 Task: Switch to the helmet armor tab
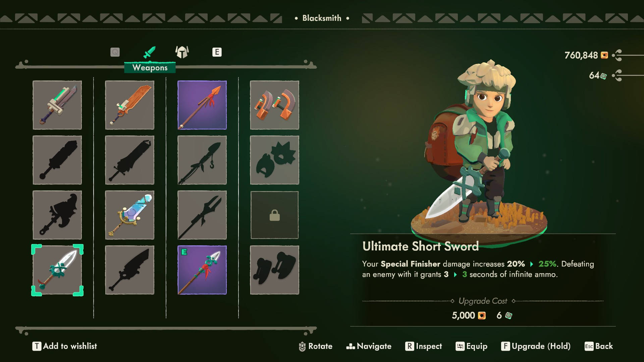(182, 52)
